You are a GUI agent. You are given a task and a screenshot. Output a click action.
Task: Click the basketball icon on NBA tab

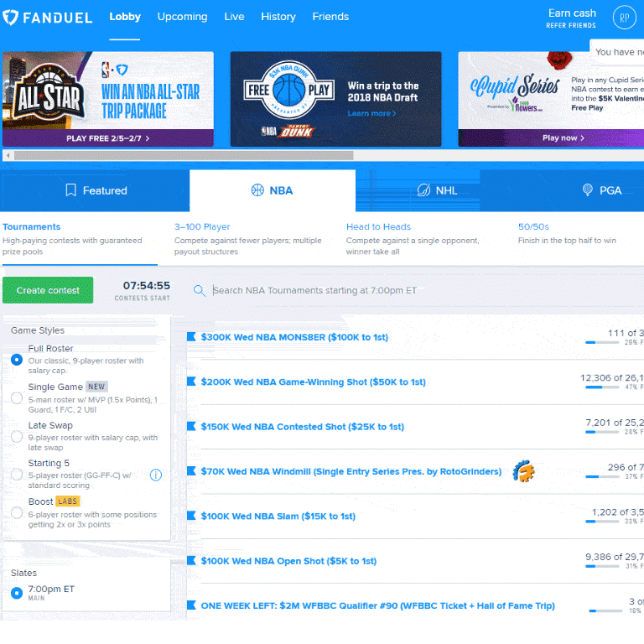coord(257,190)
